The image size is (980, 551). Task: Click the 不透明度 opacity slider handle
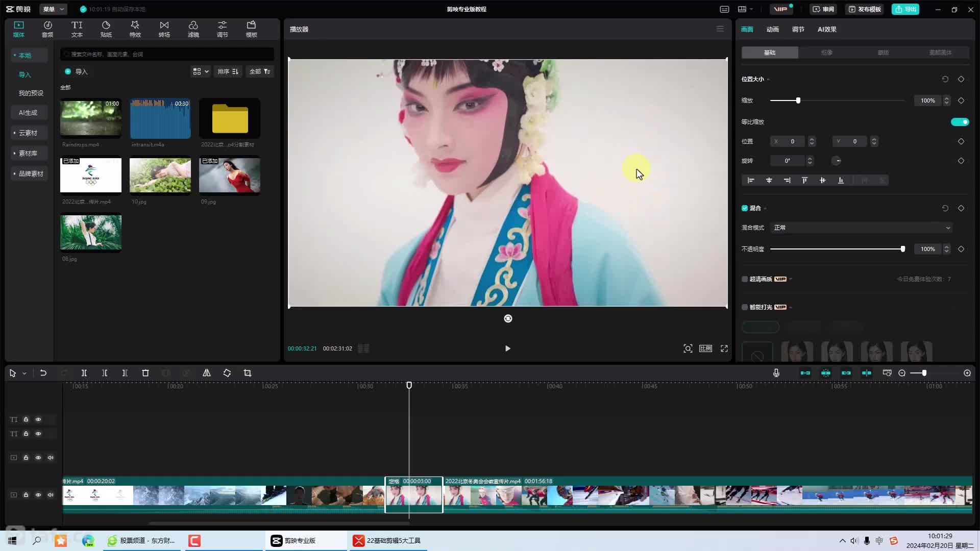pos(903,249)
